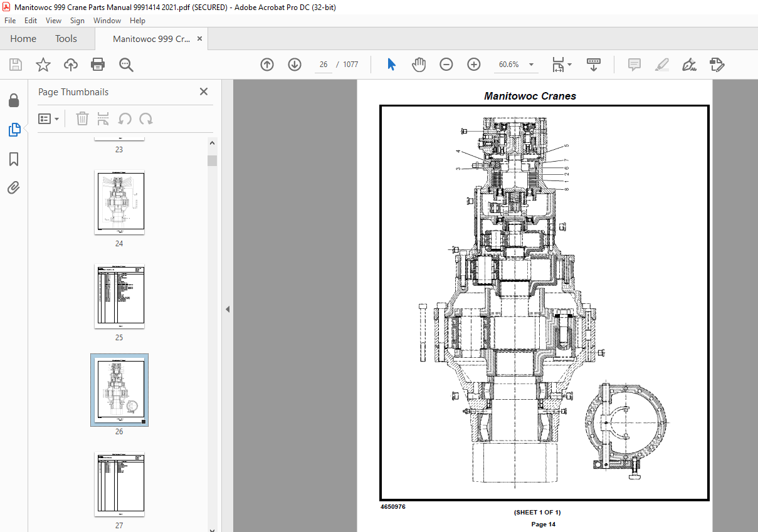Click the upload to cloud icon
The width and height of the screenshot is (758, 532).
click(71, 65)
